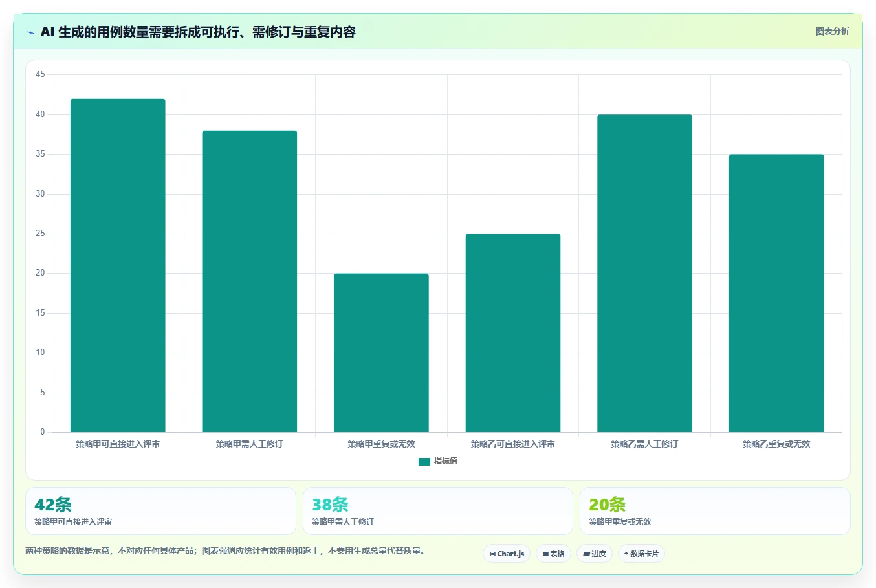The width and height of the screenshot is (876, 588).
Task: Toggle the 指标值 legend color swatch
Action: point(424,462)
